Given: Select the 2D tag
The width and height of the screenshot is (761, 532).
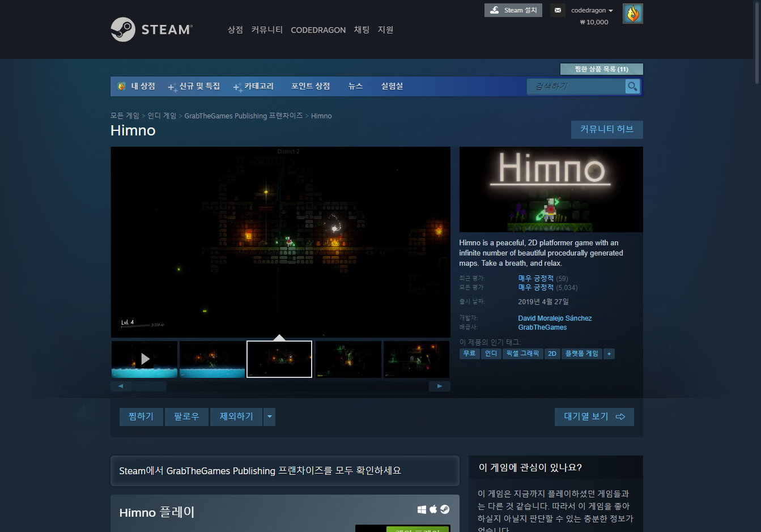Looking at the screenshot, I should (552, 354).
